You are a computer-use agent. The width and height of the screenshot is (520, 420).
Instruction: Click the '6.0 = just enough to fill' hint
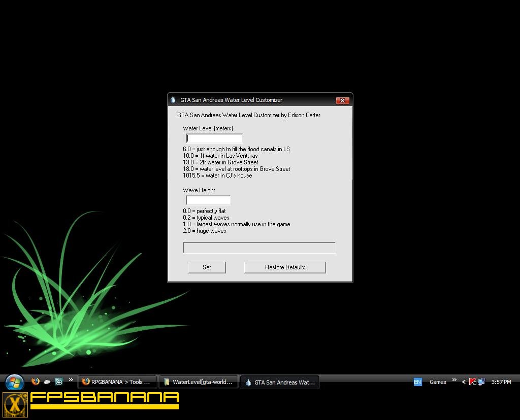tap(236, 149)
